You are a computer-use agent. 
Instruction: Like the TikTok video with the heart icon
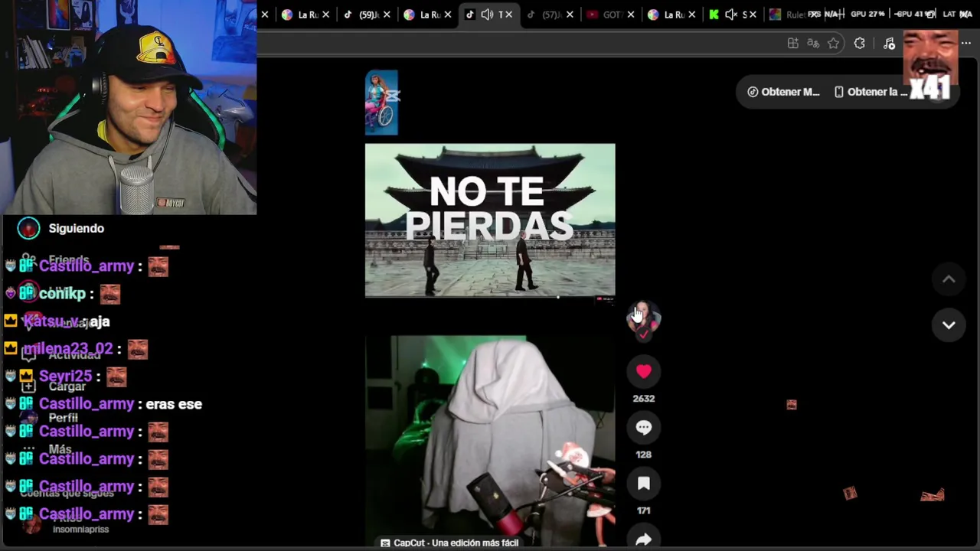click(x=643, y=371)
